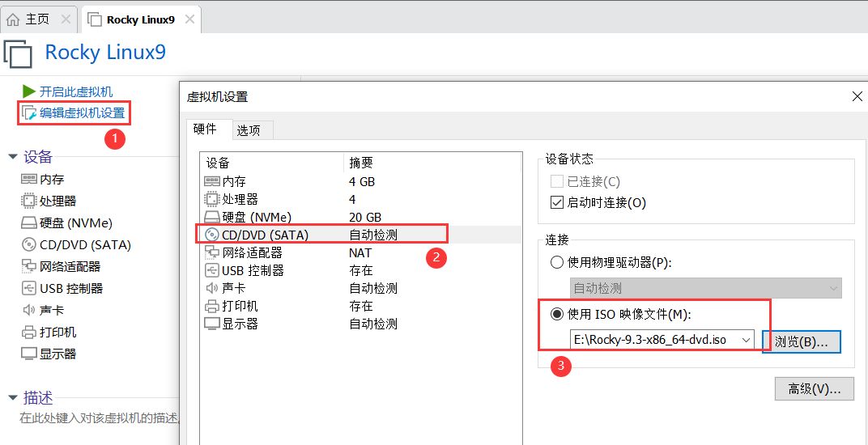The image size is (868, 445).
Task: Click the green play icon for 开启此虚拟机
Action: (x=29, y=91)
